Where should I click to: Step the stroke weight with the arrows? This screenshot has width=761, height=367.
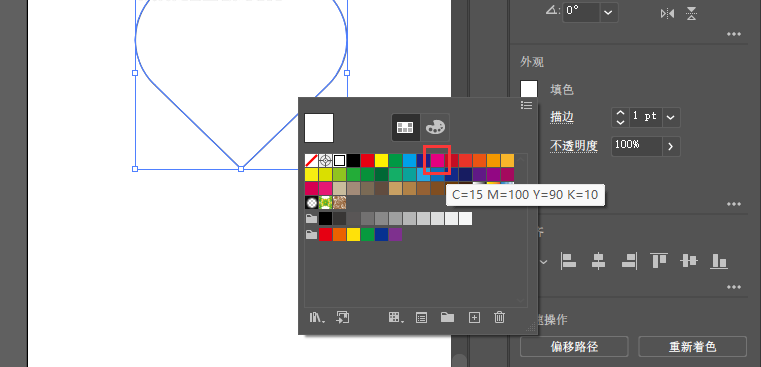tap(620, 117)
